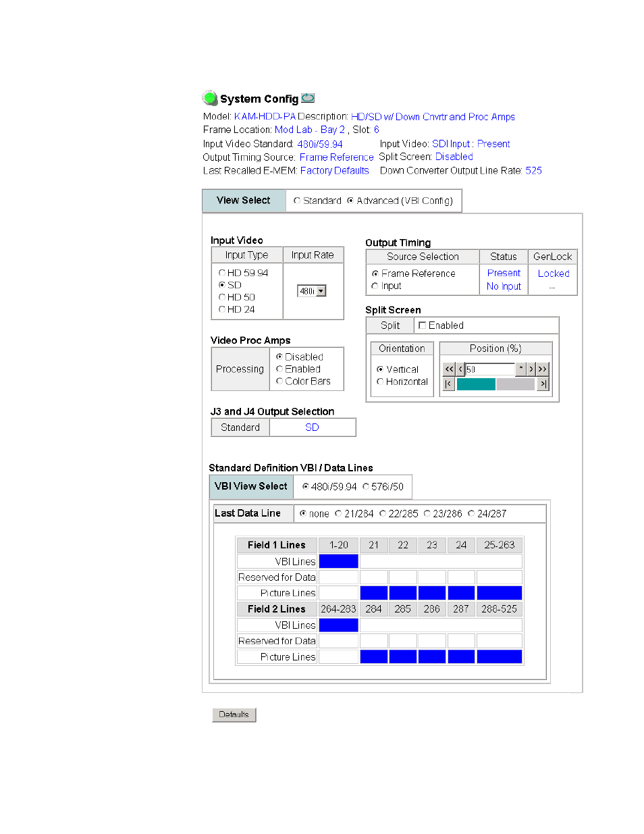The width and height of the screenshot is (644, 834).
Task: Select Enabled for video processing
Action: (279, 369)
